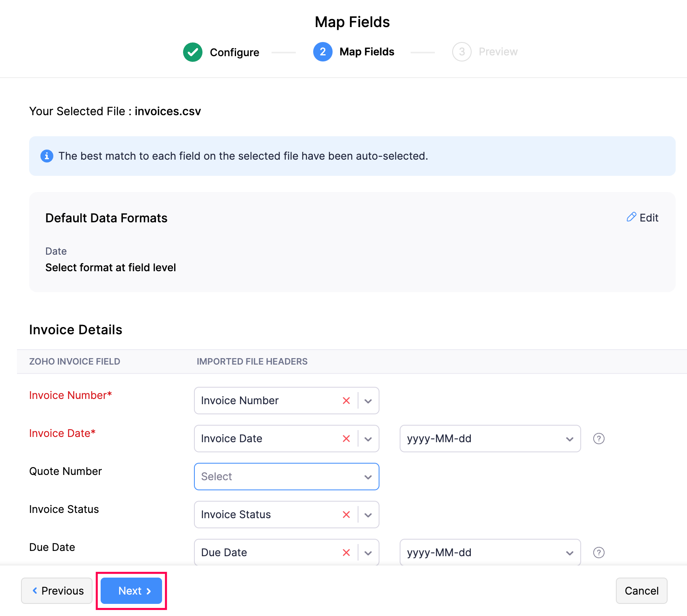Go back using the Previous button
Viewport: 687px width, 616px height.
pyautogui.click(x=57, y=591)
